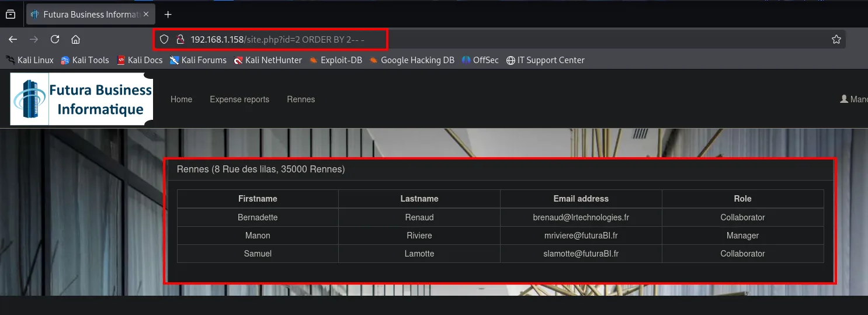Go to Home in site navbar

point(181,99)
